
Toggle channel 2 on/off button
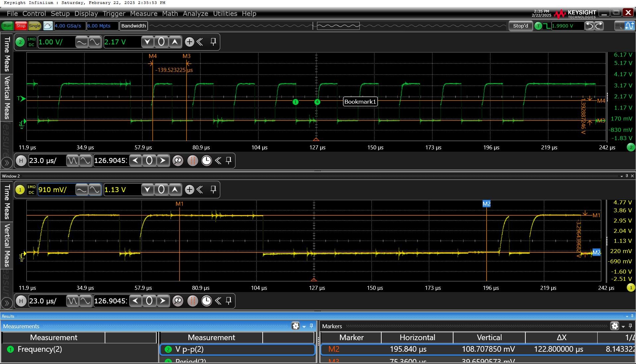(20, 42)
